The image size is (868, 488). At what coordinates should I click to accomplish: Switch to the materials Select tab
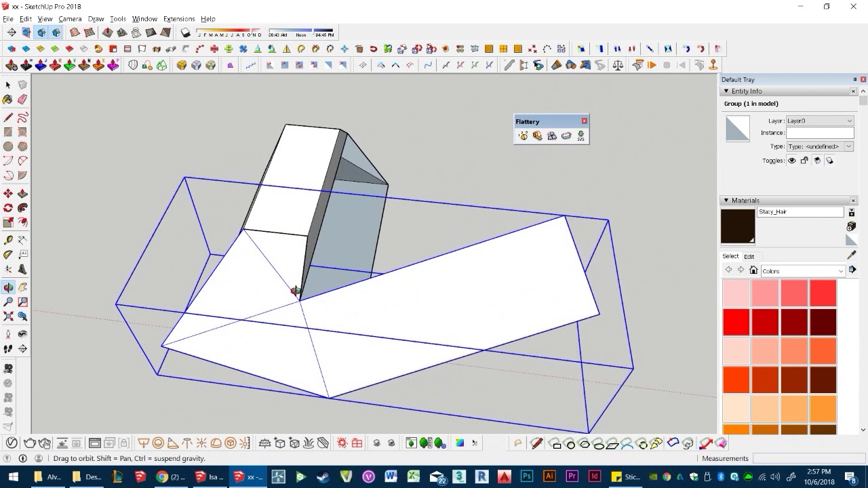tap(730, 256)
